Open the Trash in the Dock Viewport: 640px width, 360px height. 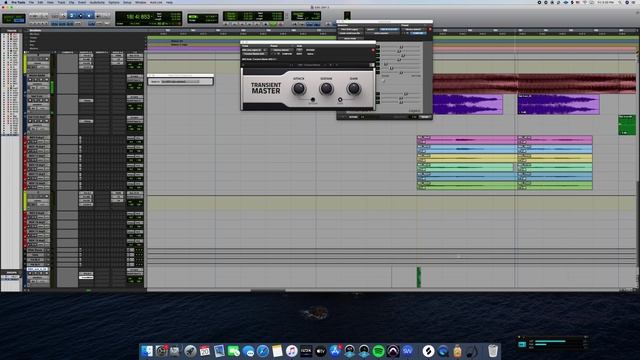pos(493,351)
